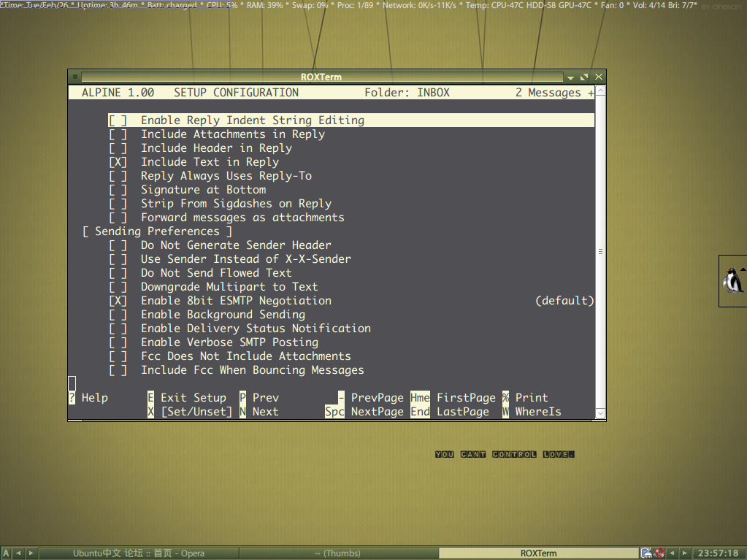Click the "2 Messages" text
The height and width of the screenshot is (560, 747).
pyautogui.click(x=548, y=93)
